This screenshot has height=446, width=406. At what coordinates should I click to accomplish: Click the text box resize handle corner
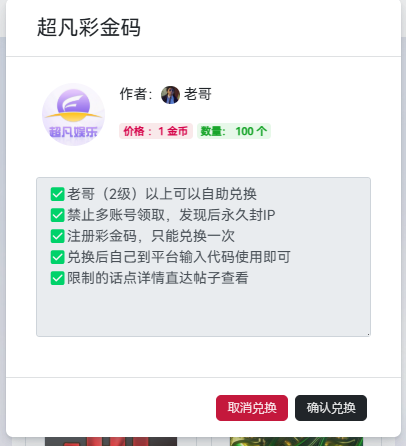[368, 334]
